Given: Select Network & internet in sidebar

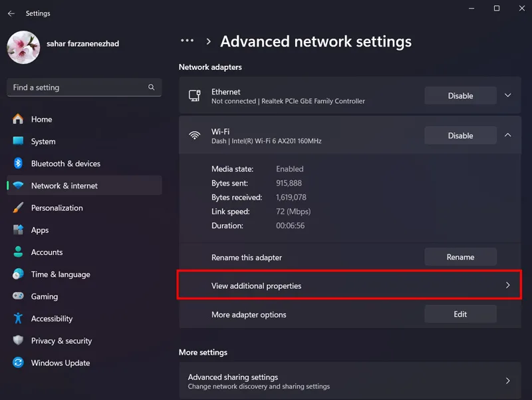Looking at the screenshot, I should coord(84,186).
